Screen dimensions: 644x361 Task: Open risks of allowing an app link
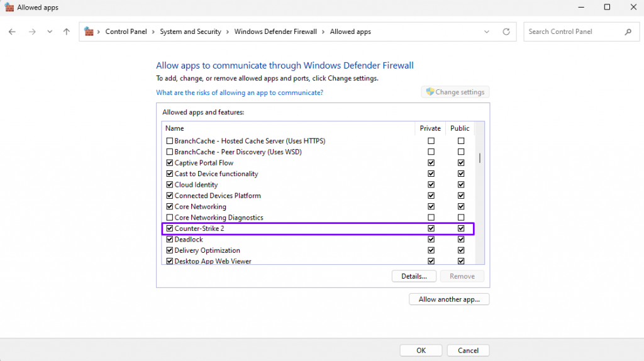tap(240, 92)
